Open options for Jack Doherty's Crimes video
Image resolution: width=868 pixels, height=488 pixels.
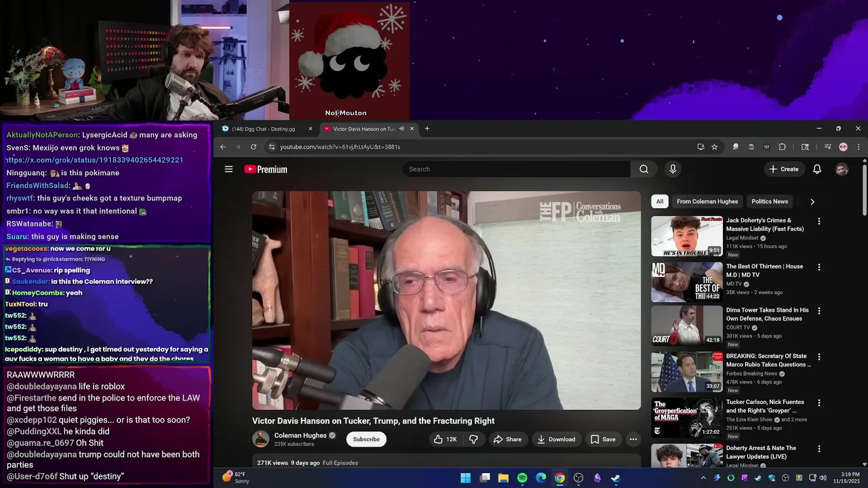pos(819,221)
